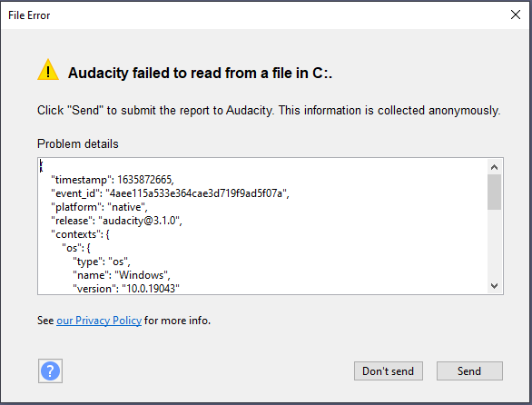Viewport: 532px width, 405px height.
Task: Click the yellow warning triangle icon
Action: (48, 70)
